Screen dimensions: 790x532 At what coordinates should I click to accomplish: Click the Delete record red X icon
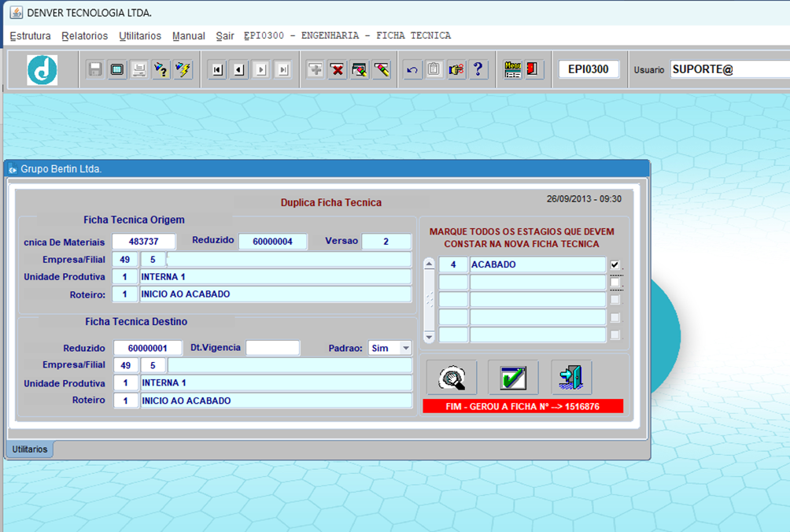coord(338,69)
